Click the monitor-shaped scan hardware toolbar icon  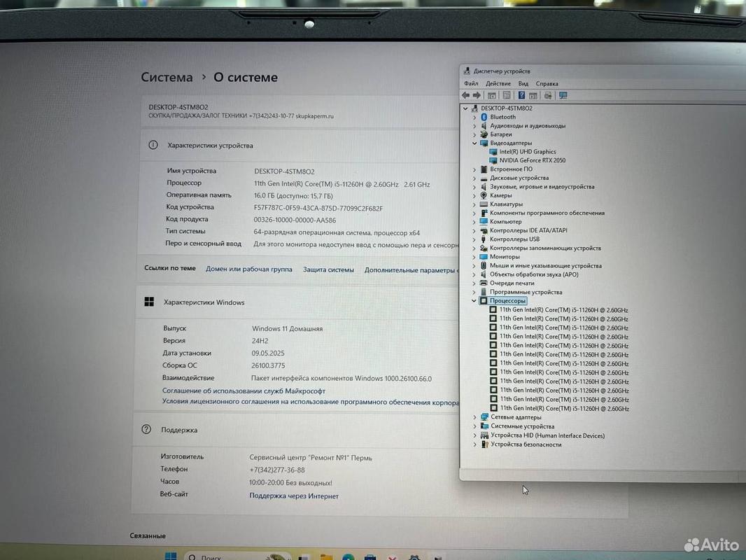(x=563, y=96)
